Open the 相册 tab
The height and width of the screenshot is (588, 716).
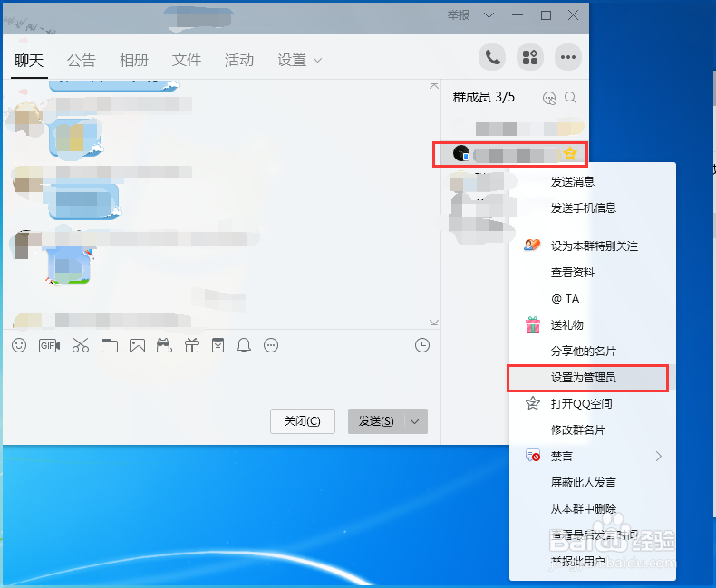134,60
